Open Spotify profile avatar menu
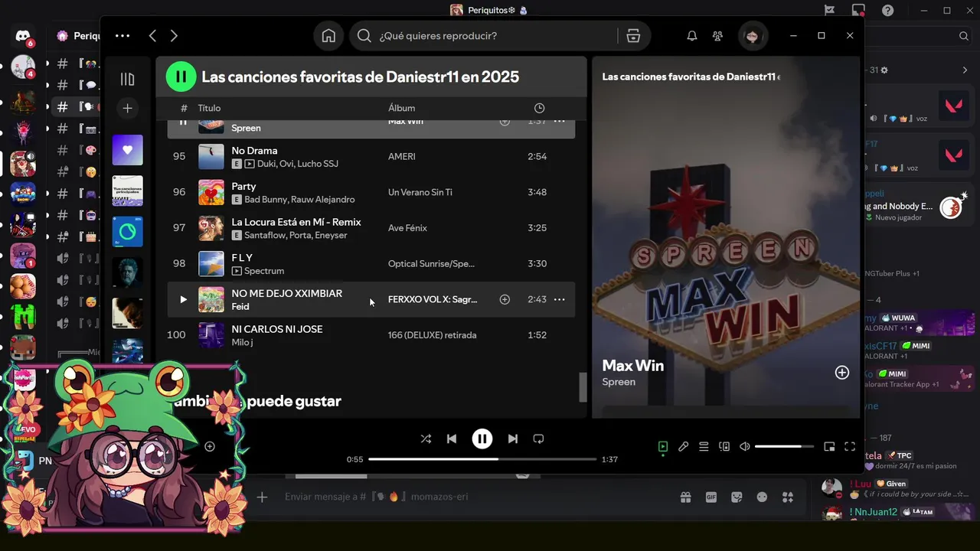980x551 pixels. (752, 36)
